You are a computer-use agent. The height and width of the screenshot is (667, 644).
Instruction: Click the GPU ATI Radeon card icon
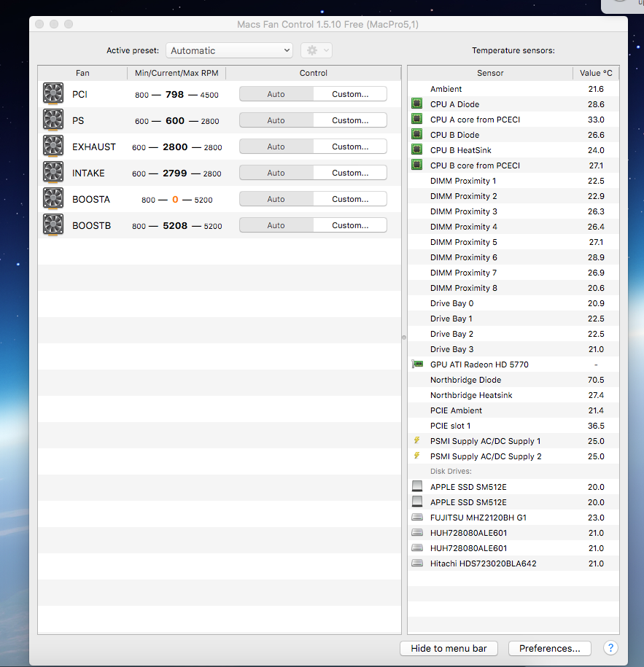click(418, 364)
